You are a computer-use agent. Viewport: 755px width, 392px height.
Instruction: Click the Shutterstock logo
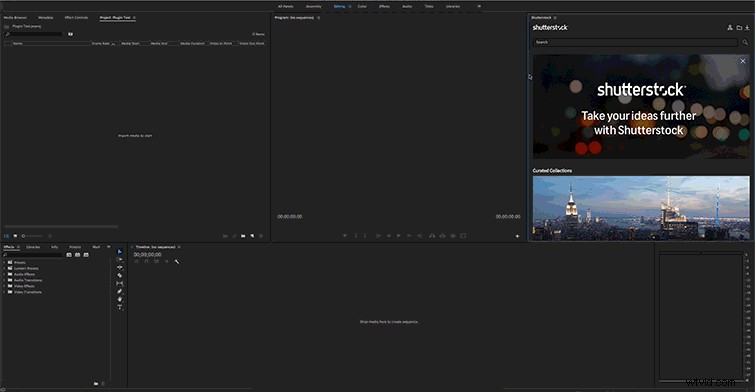550,27
